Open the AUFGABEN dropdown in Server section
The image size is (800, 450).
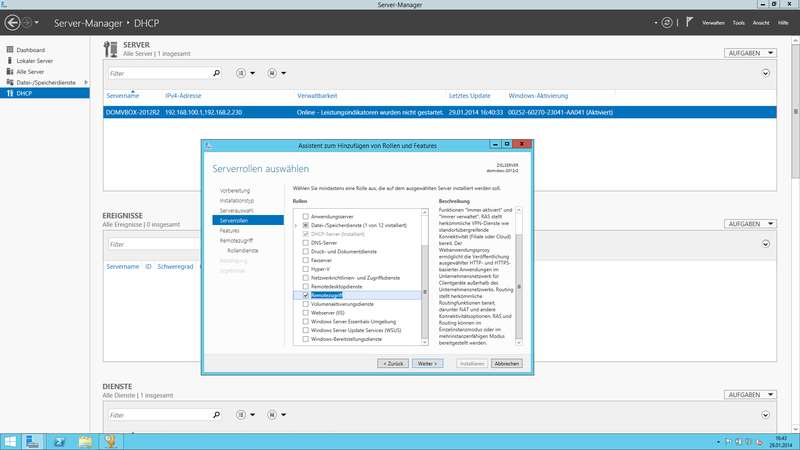click(749, 54)
